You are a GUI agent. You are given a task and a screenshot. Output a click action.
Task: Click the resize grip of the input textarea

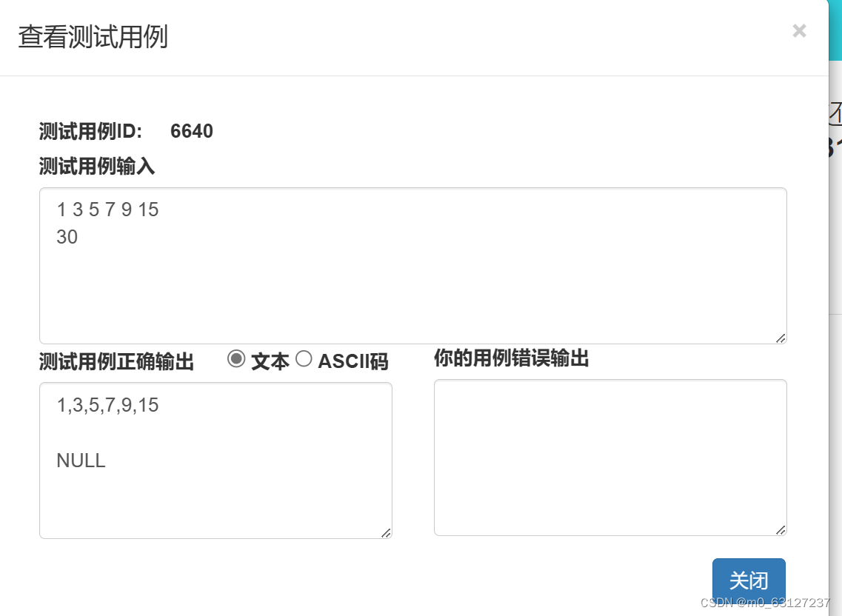[781, 339]
